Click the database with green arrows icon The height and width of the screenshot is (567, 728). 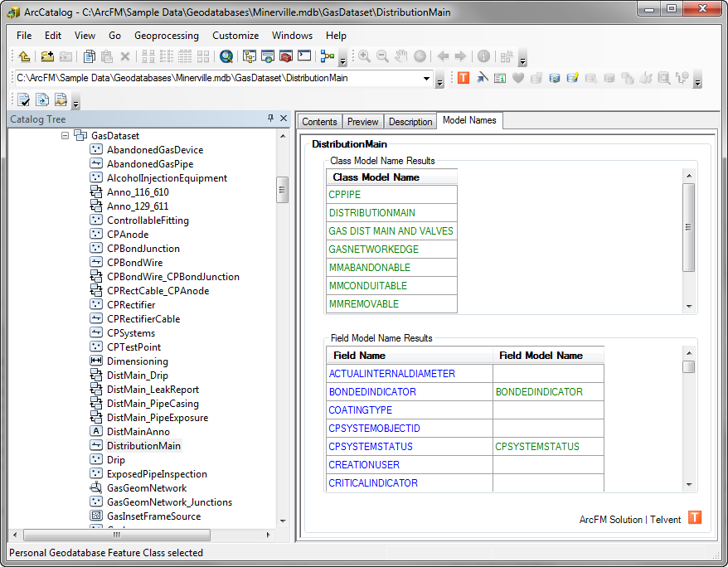(x=555, y=78)
